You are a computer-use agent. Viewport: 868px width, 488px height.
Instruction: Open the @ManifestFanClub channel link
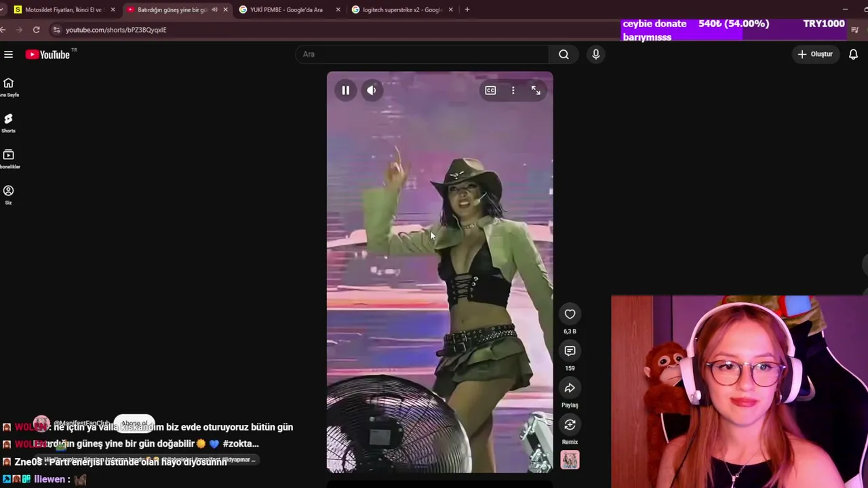[81, 424]
